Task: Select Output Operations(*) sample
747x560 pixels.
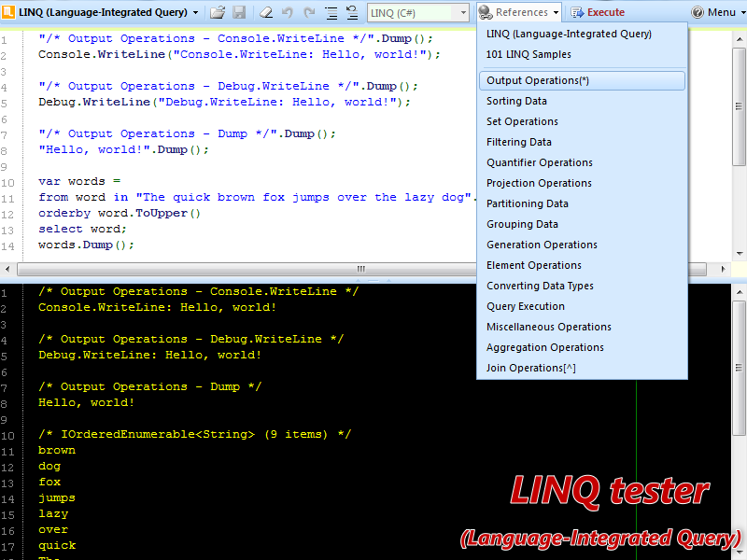Action: tap(582, 80)
